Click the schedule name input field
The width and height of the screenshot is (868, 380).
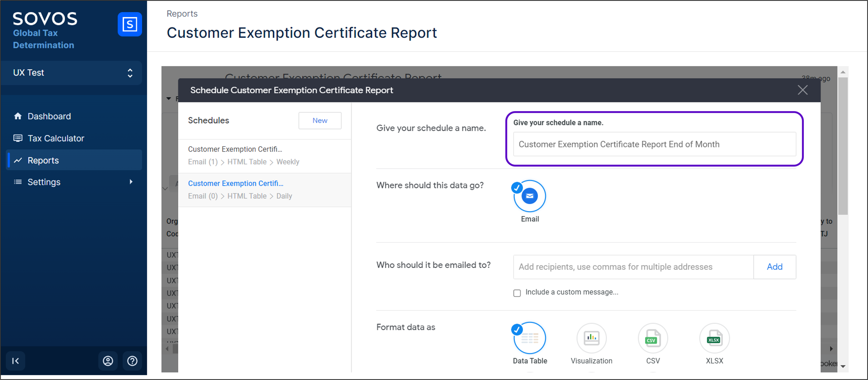[x=654, y=144]
